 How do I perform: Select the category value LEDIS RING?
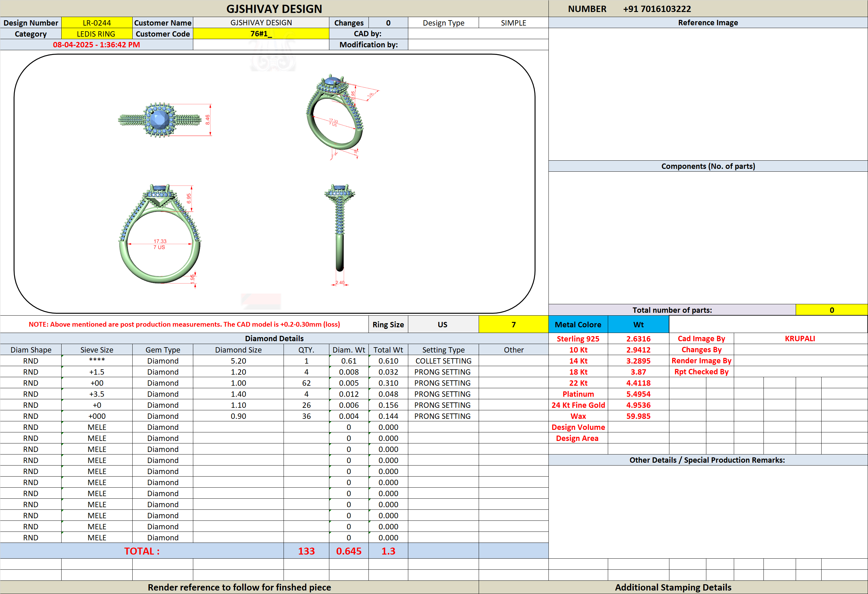coord(97,34)
